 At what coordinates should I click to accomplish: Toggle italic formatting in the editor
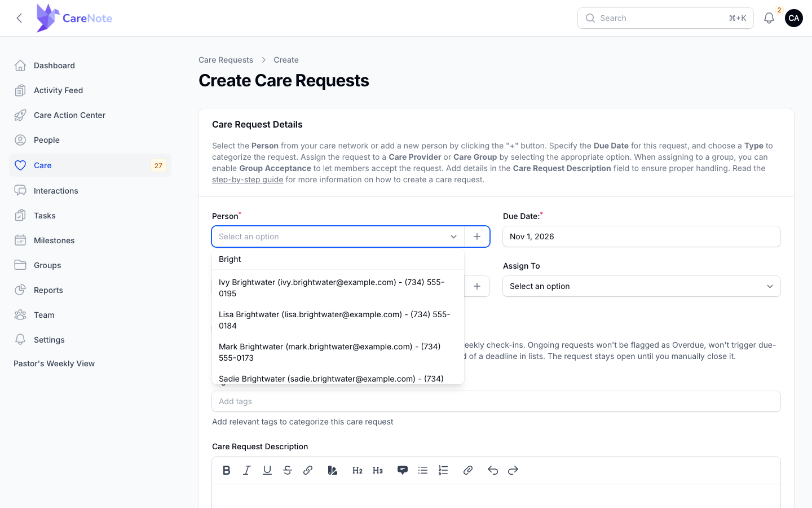click(247, 470)
